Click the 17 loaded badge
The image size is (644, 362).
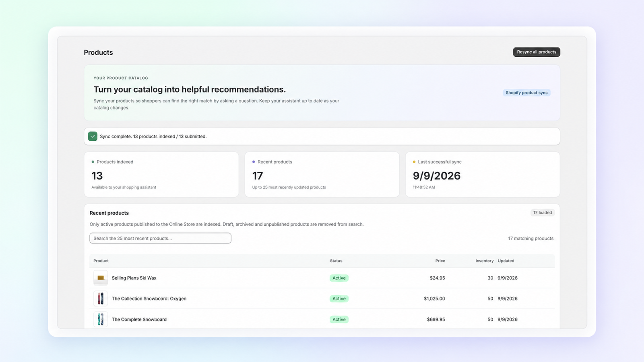coord(543,212)
